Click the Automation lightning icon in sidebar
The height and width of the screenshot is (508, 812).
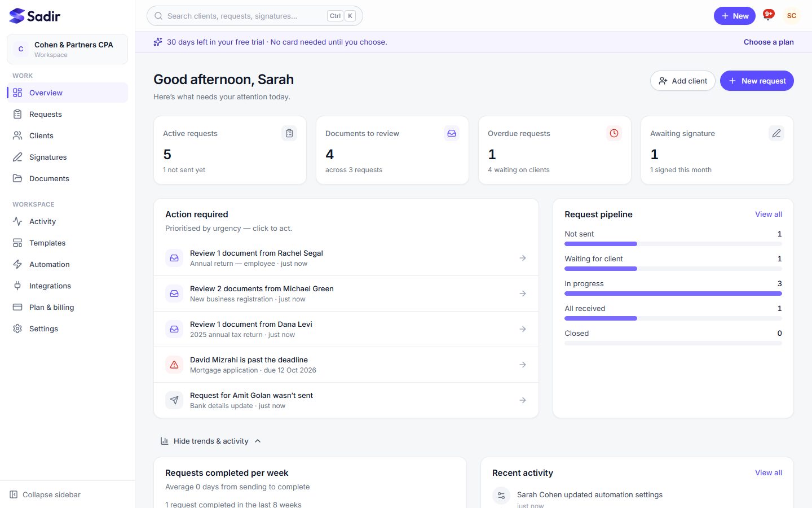(x=17, y=264)
